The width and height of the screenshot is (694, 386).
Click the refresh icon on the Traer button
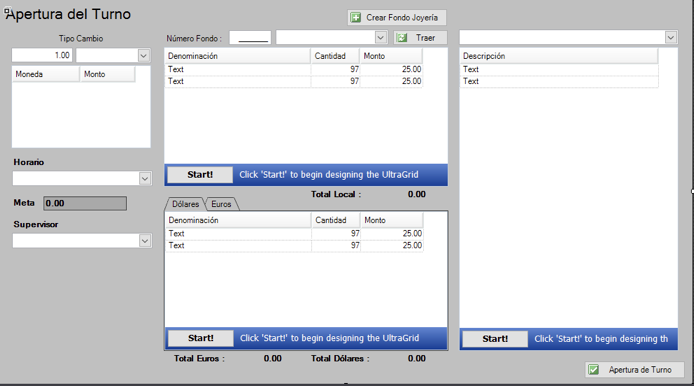point(402,38)
